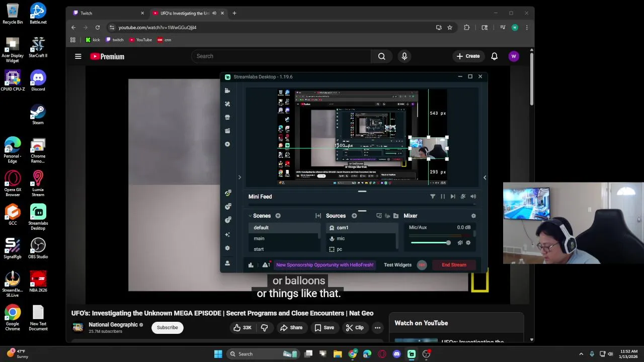This screenshot has width=644, height=362.
Task: Skip the current alert in Mini Feed
Action: tap(453, 197)
